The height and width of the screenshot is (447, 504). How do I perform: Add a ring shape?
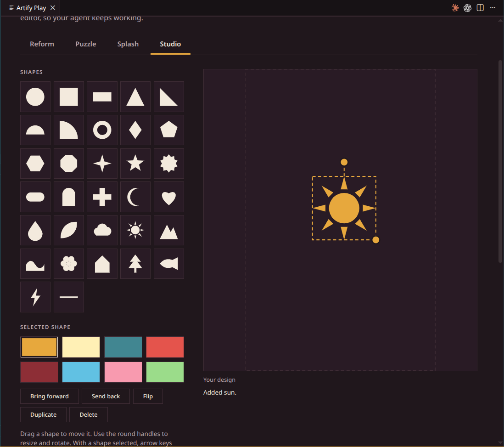click(102, 130)
